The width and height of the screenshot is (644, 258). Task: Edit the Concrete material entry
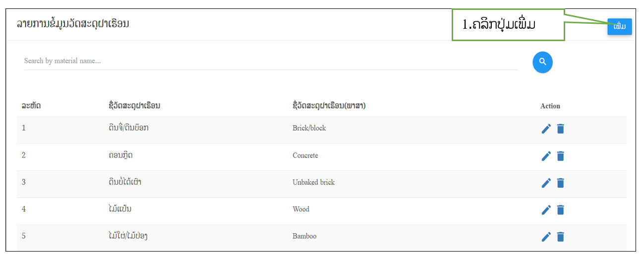pos(546,156)
